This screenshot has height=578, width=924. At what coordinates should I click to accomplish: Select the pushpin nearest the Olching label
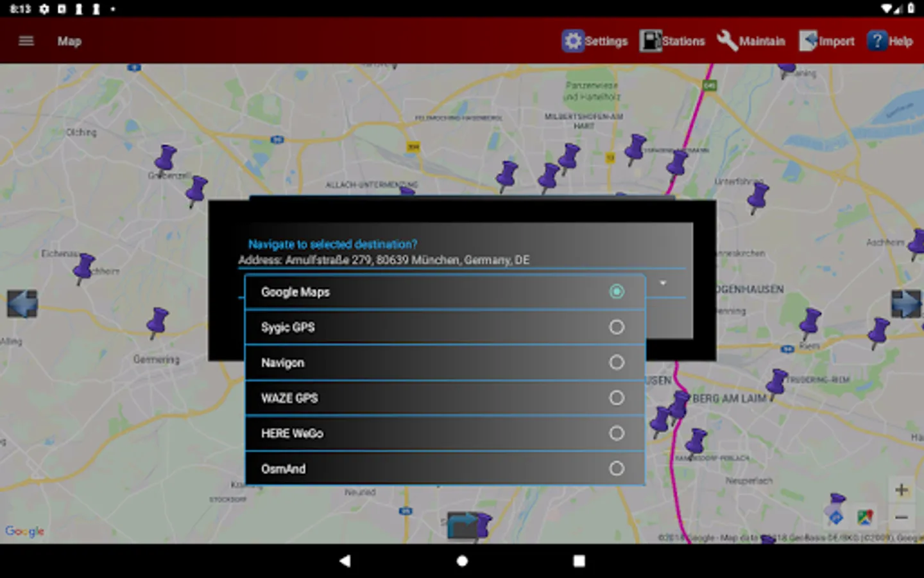click(165, 159)
